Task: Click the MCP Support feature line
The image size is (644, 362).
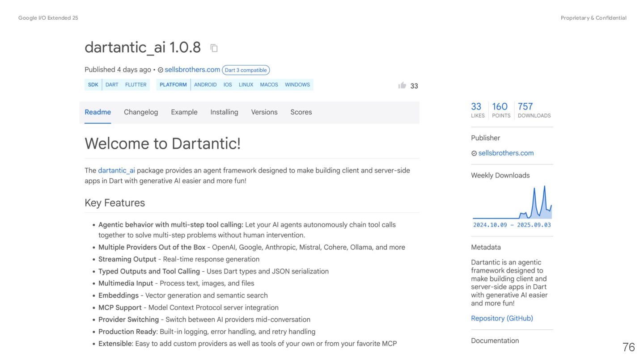Action: (188, 307)
